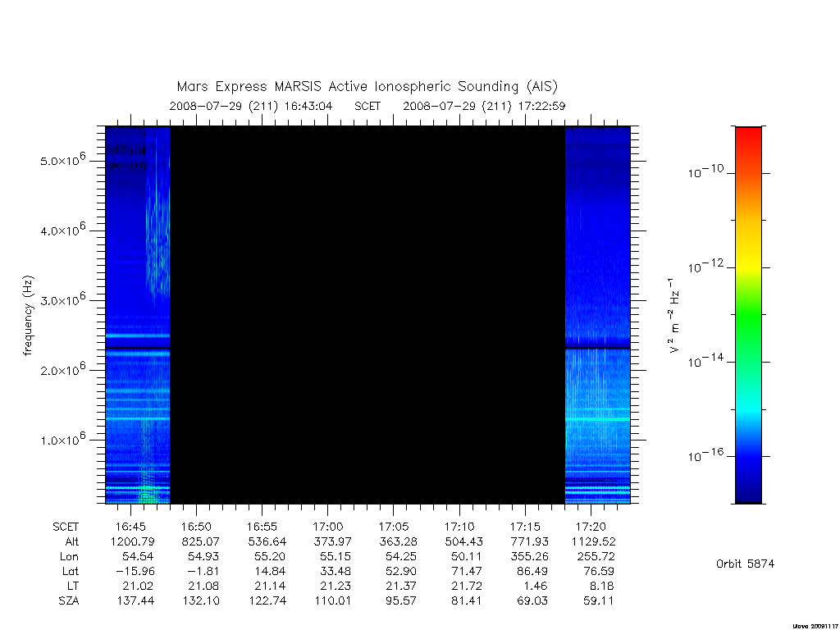Click the left blue spectrogram data segment
This screenshot has height=630, width=840.
[x=138, y=315]
